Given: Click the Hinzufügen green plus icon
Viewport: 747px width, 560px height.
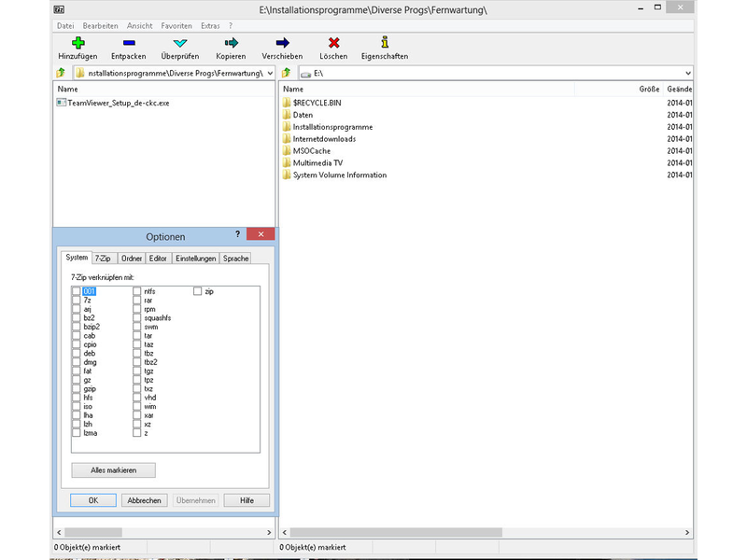Looking at the screenshot, I should tap(78, 43).
